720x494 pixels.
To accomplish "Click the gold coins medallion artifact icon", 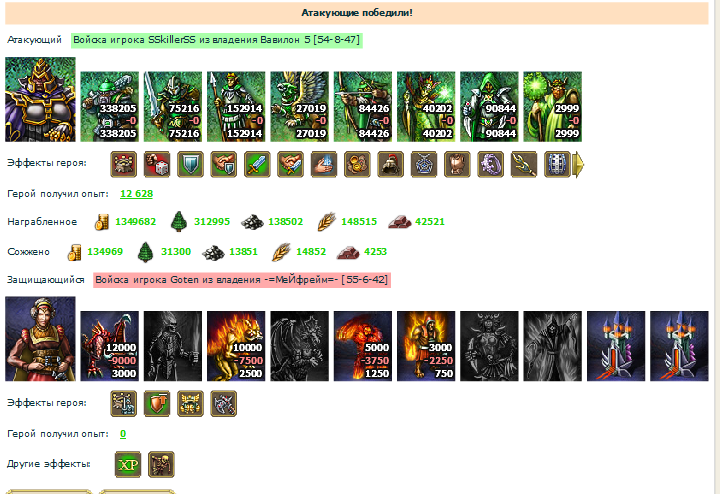I will [357, 164].
